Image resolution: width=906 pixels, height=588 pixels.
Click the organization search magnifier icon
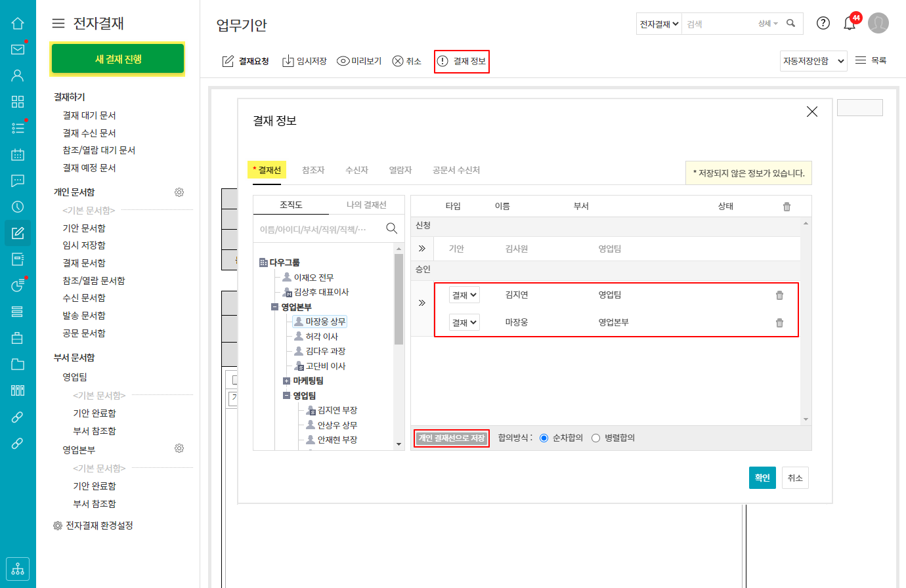(x=391, y=228)
